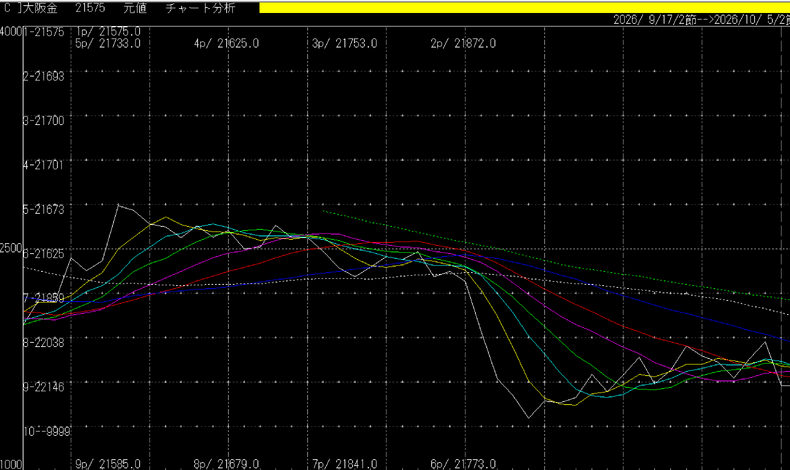Image resolution: width=790 pixels, height=470 pixels.
Task: Click the 4000 axis scale label
Action: [11, 32]
